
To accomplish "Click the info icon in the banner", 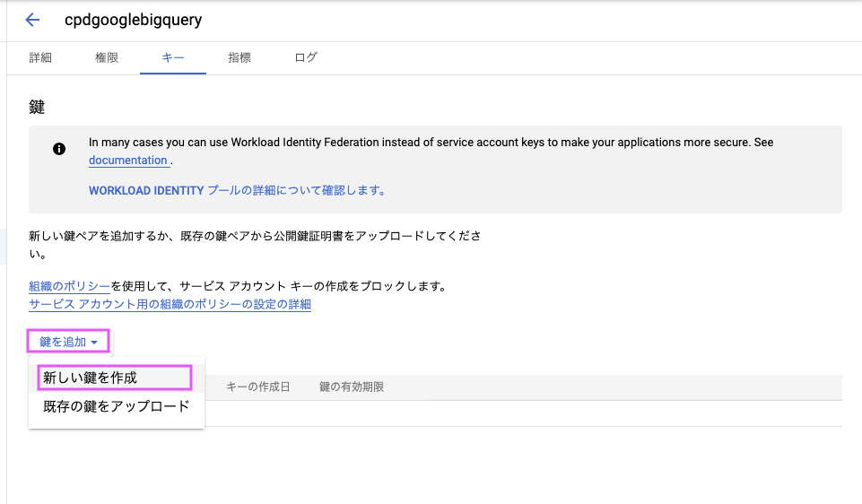I will (59, 149).
